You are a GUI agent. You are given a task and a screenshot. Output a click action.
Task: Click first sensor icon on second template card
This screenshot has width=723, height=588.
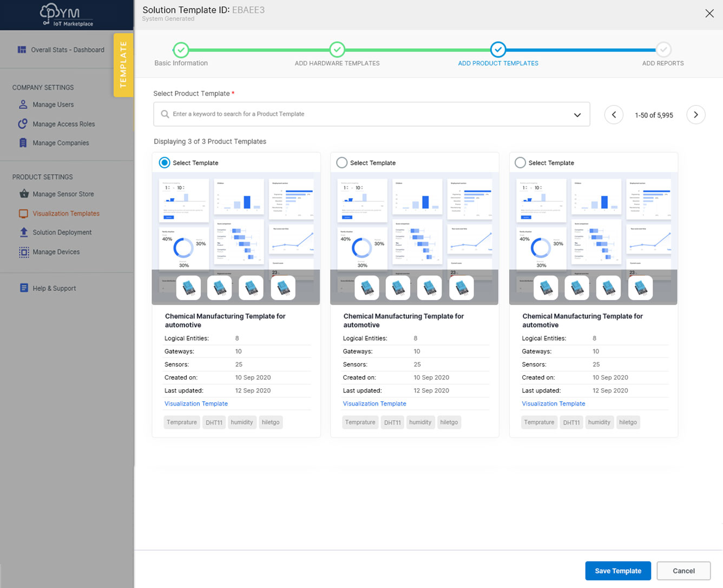click(x=367, y=288)
